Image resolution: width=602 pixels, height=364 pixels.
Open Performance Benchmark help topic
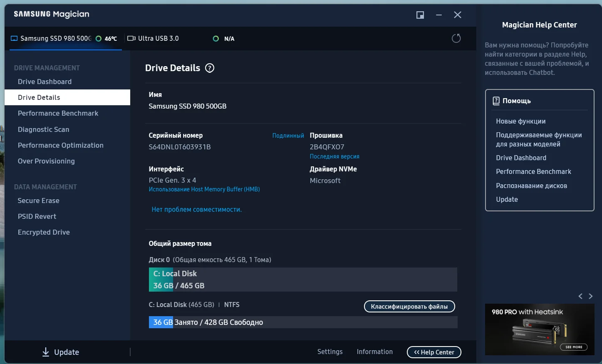pyautogui.click(x=533, y=171)
